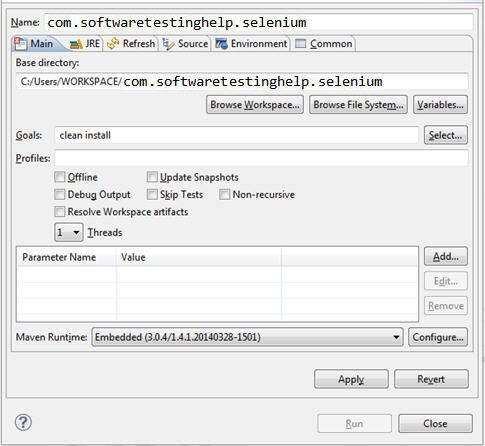
Task: Click the Main tab icon
Action: tap(21, 44)
